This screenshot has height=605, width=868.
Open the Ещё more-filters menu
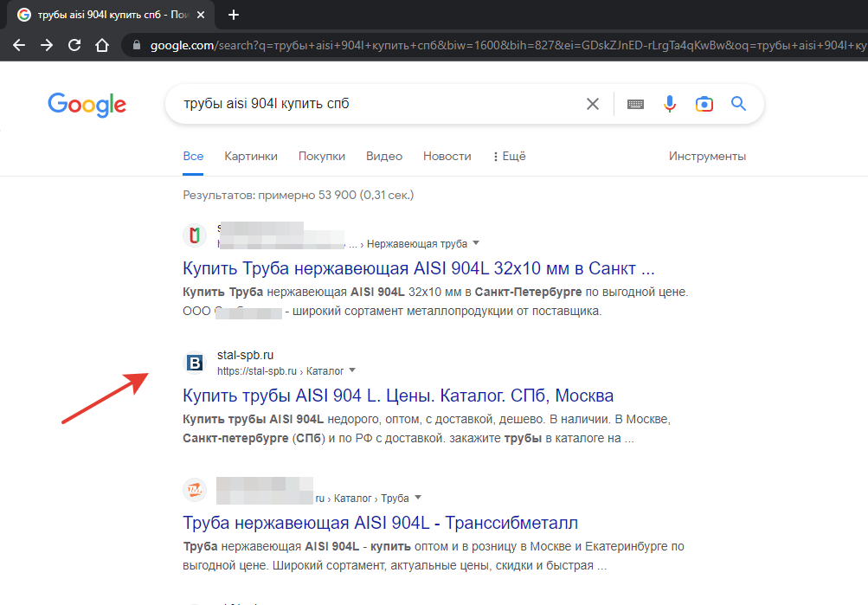[509, 157]
